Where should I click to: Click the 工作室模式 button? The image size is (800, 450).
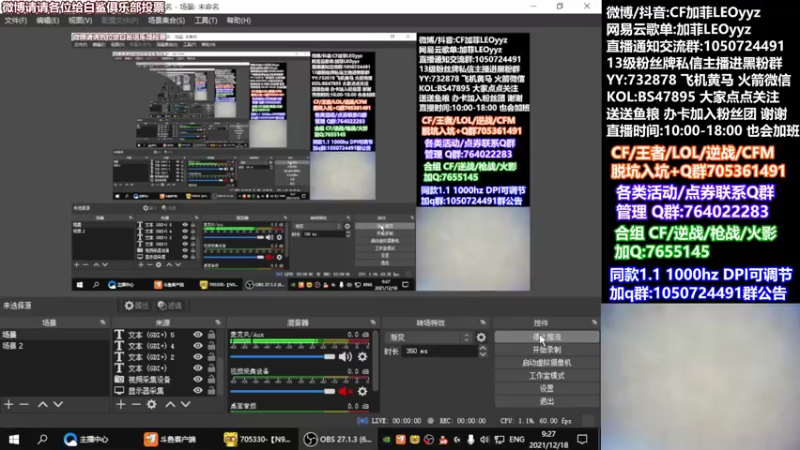click(546, 376)
